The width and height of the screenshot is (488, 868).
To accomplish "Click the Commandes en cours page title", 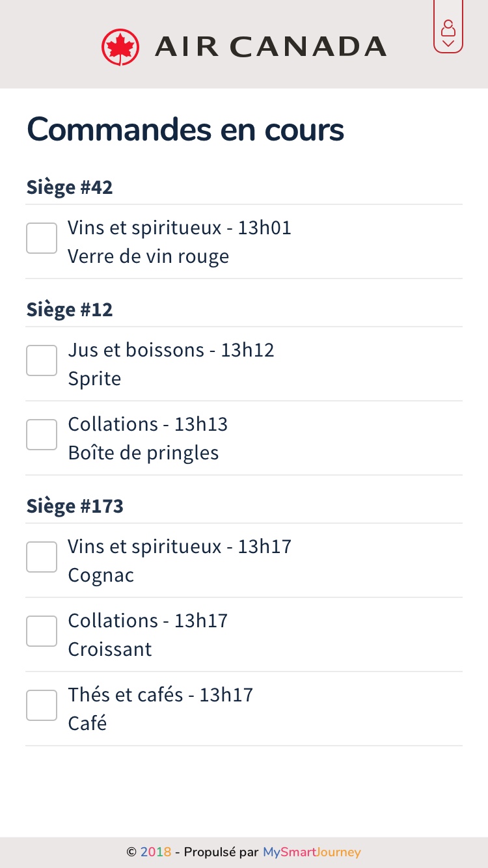I will point(185,129).
